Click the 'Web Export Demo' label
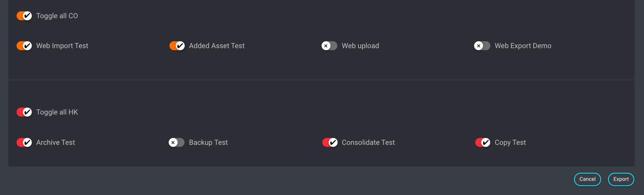This screenshot has height=195, width=644. click(523, 46)
